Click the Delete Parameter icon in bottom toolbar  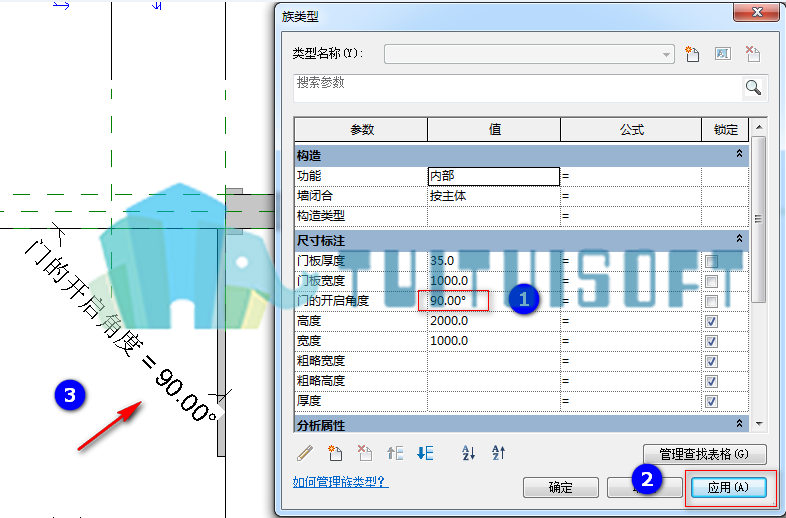[364, 453]
